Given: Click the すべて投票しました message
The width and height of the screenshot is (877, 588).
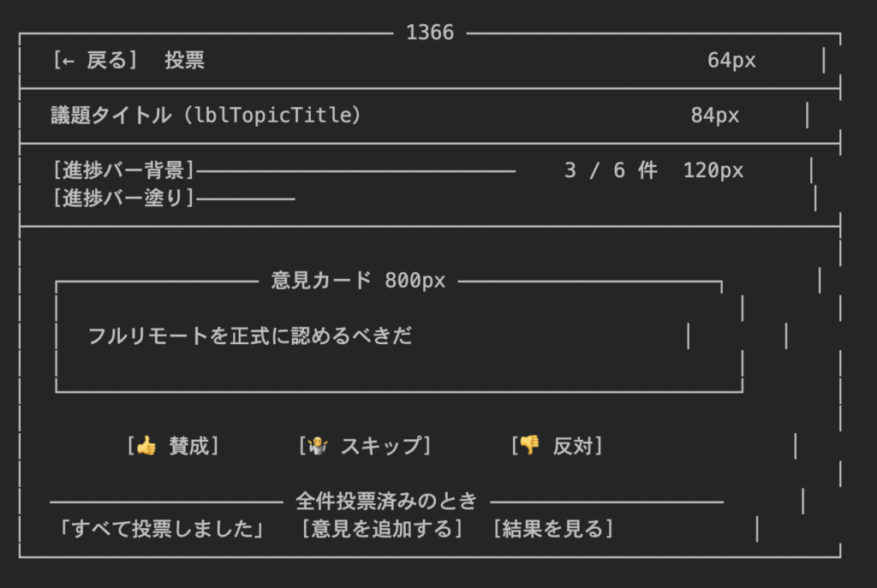Looking at the screenshot, I should pos(160,529).
